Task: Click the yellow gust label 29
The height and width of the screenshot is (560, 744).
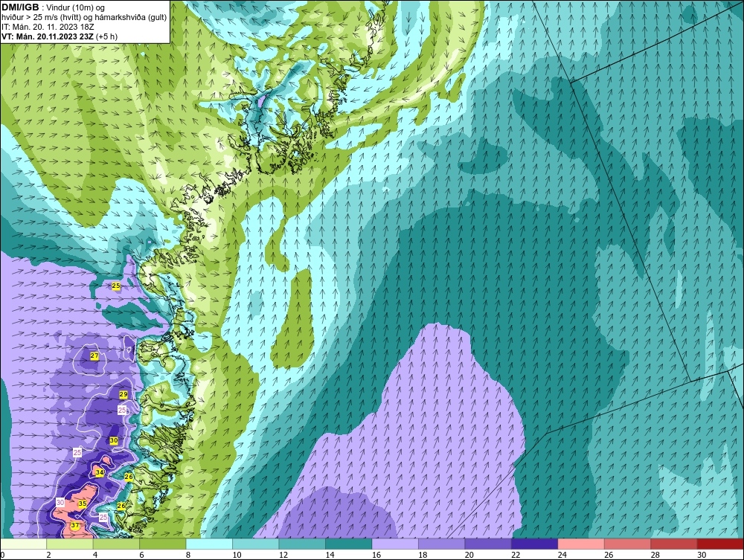Action: 124,394
